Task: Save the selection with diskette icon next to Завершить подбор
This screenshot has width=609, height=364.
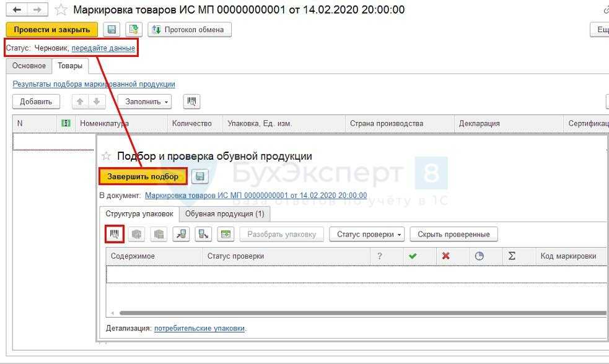Action: point(200,176)
